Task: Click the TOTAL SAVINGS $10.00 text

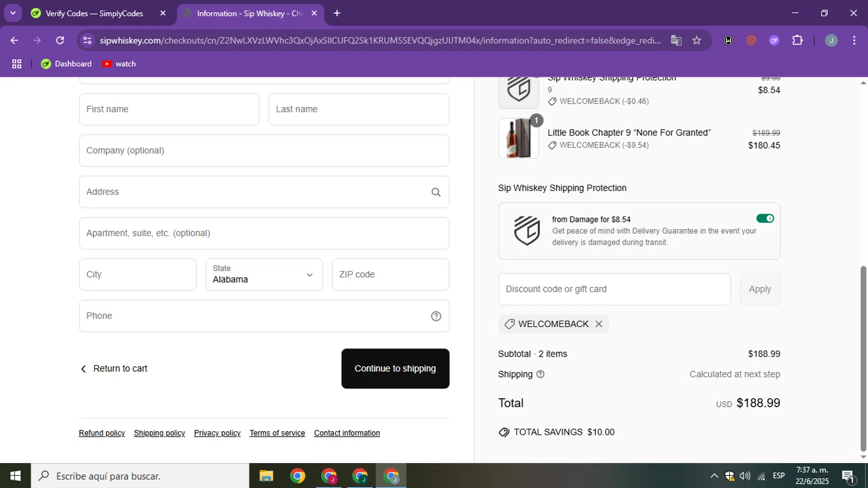Action: 564,432
